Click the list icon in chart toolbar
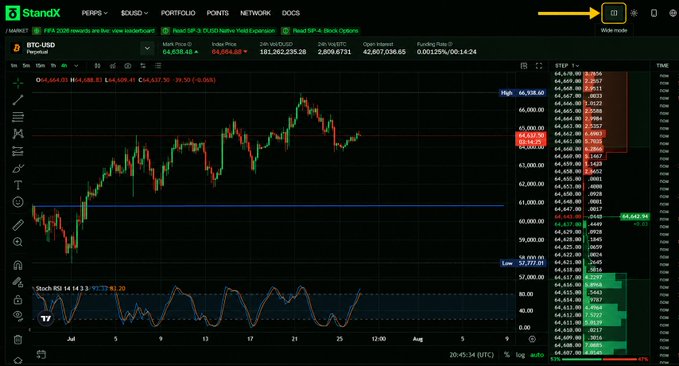This screenshot has width=679, height=366. [158, 66]
